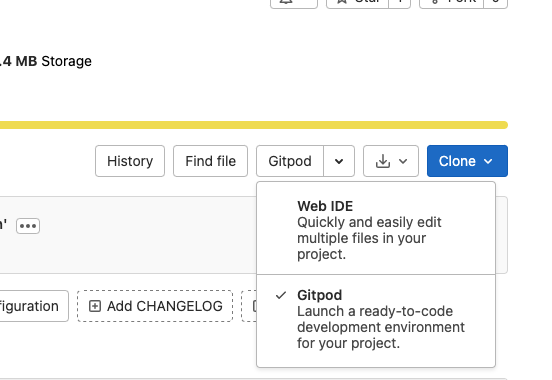Collapse the Gitpod dropdown chevron
Image resolution: width=552 pixels, height=380 pixels.
339,161
